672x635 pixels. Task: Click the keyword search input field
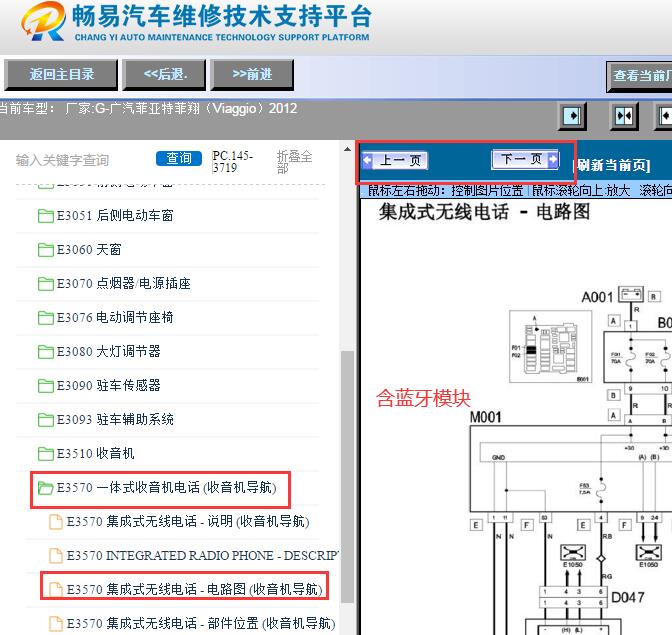click(81, 160)
